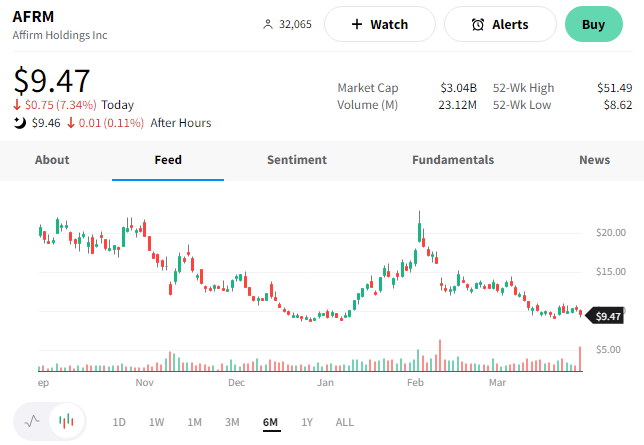Select the Feed tab
The width and height of the screenshot is (644, 445).
pyautogui.click(x=168, y=160)
